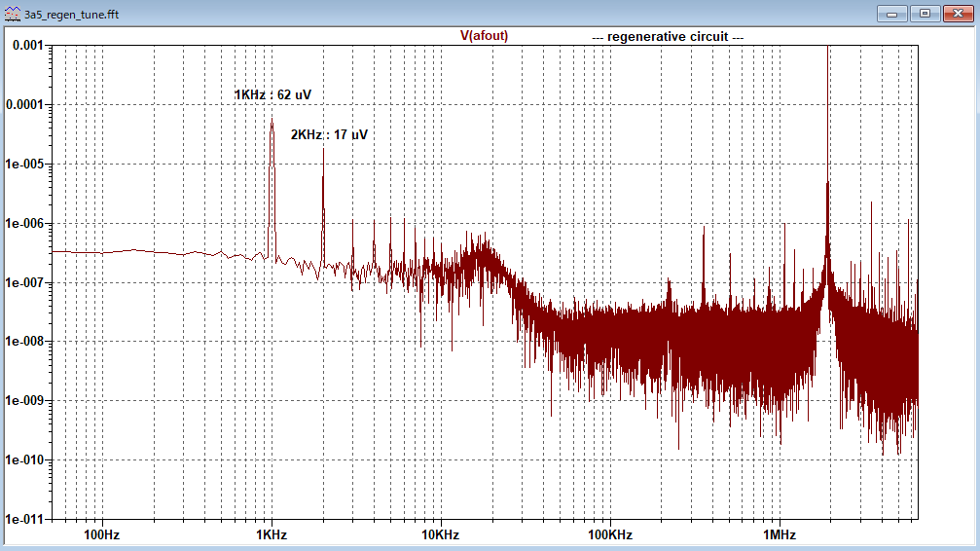The height and width of the screenshot is (551, 980).
Task: Minimize the 3a5_regen_tune.fft window
Action: pos(891,14)
